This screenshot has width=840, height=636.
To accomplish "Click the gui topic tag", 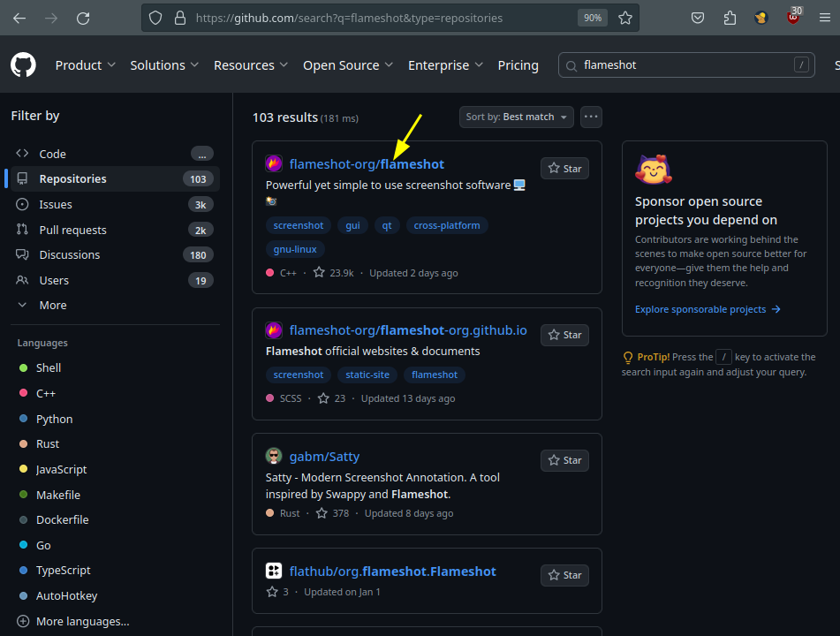I will click(352, 225).
